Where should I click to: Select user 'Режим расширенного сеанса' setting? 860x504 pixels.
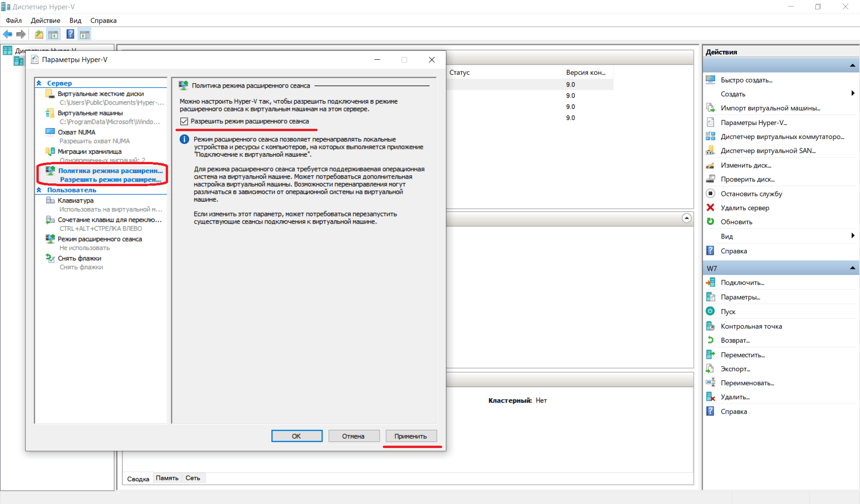pos(100,239)
